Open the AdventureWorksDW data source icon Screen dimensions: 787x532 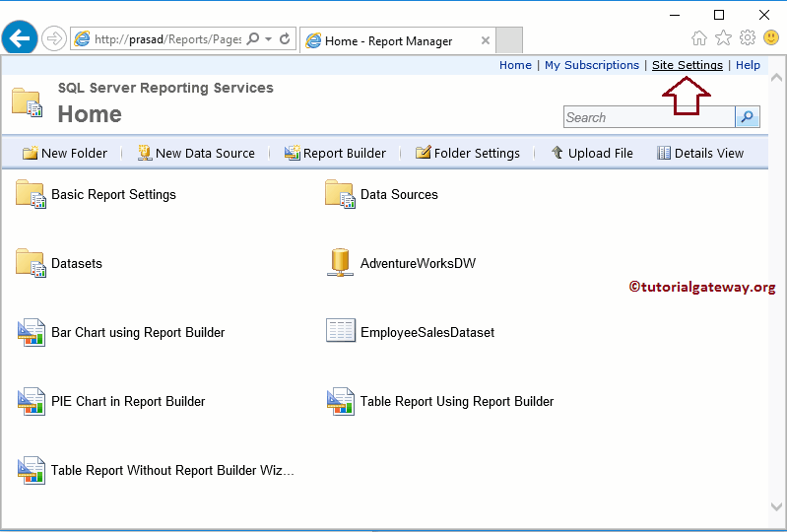coord(340,263)
